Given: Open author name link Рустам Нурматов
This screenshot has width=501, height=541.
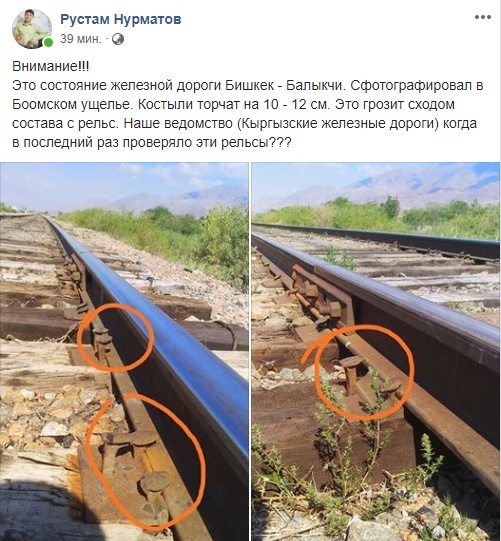Looking at the screenshot, I should click(121, 19).
